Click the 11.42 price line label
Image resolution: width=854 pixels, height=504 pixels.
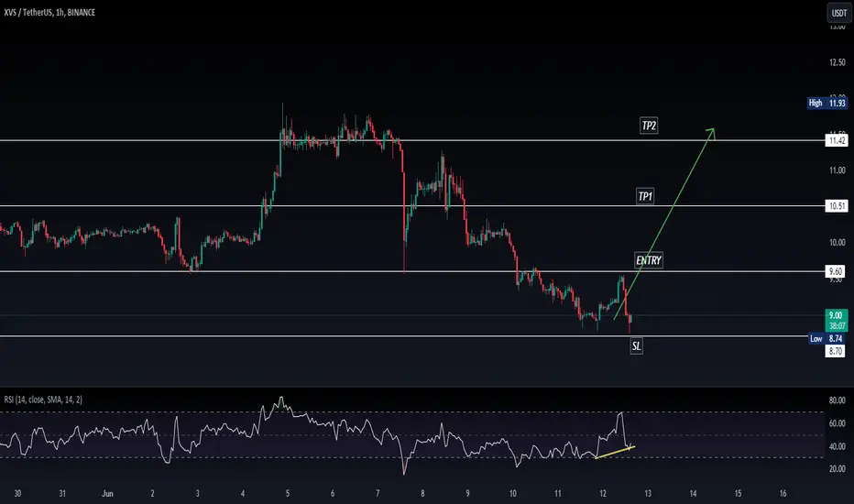838,140
